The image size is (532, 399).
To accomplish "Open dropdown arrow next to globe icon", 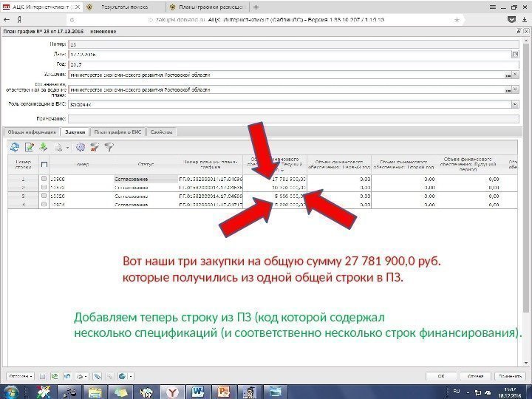I will coord(131,376).
